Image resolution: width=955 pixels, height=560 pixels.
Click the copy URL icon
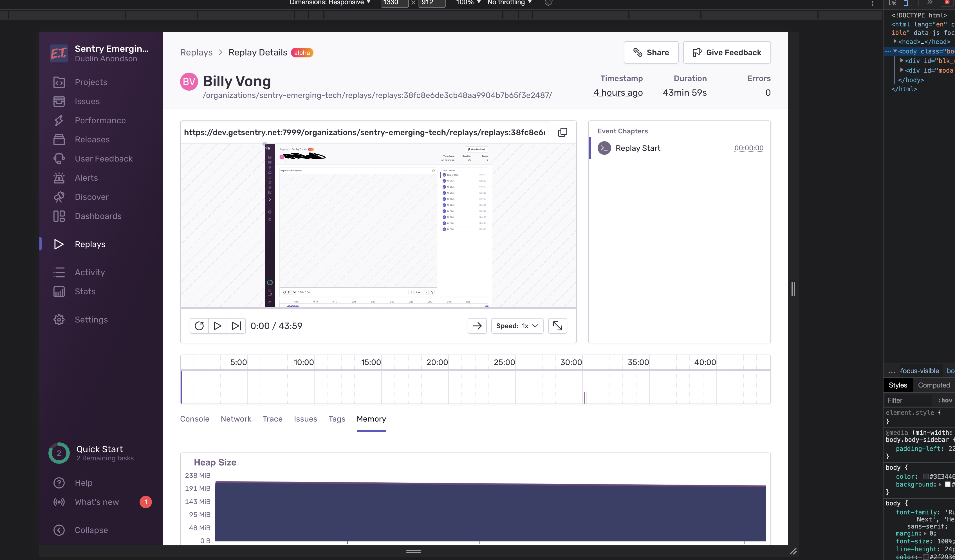562,132
